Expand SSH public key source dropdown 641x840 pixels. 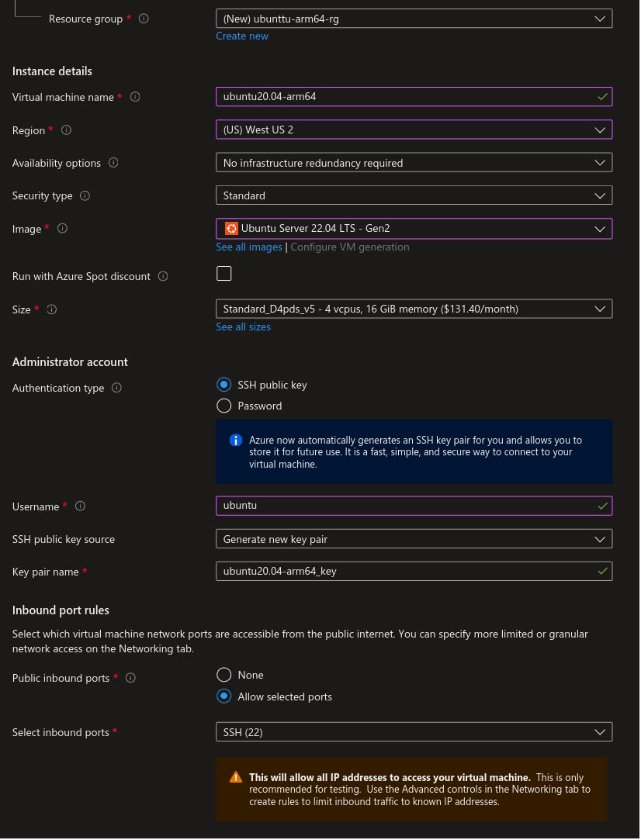click(414, 539)
